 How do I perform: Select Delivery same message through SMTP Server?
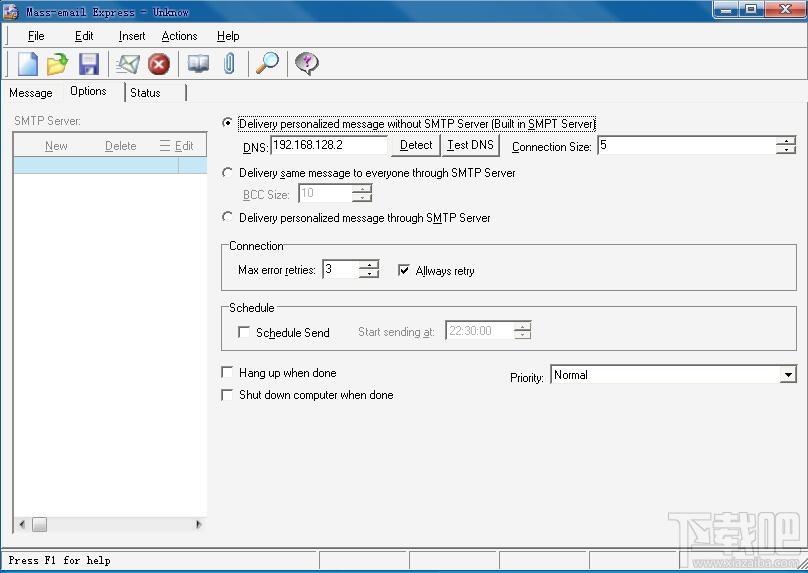[x=228, y=173]
